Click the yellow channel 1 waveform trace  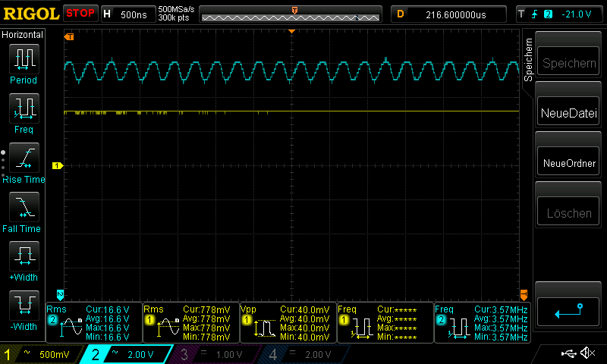point(291,111)
